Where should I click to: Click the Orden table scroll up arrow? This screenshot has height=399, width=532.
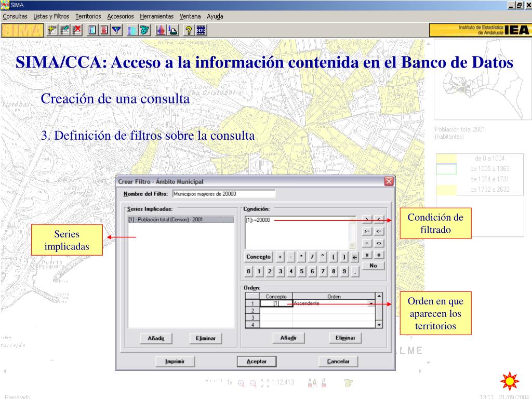pyautogui.click(x=379, y=296)
